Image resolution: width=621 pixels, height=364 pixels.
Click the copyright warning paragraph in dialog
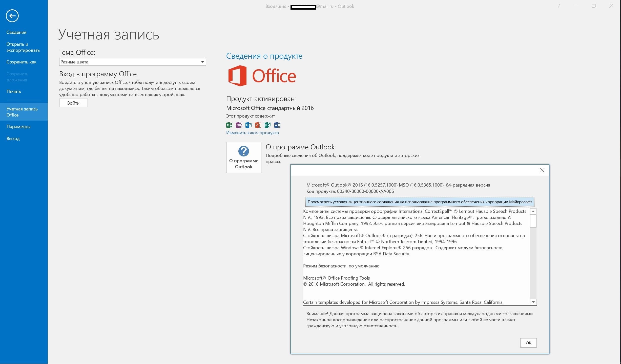point(420,320)
